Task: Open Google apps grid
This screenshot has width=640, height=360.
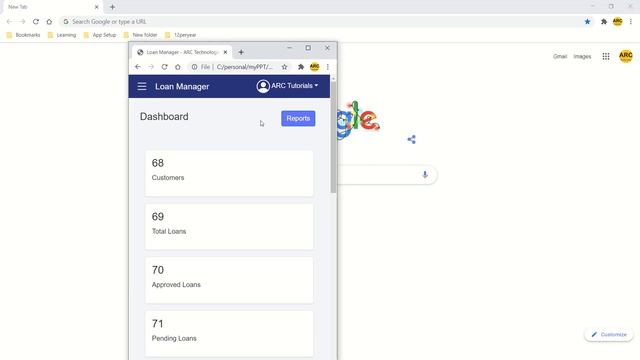Action: tap(606, 56)
